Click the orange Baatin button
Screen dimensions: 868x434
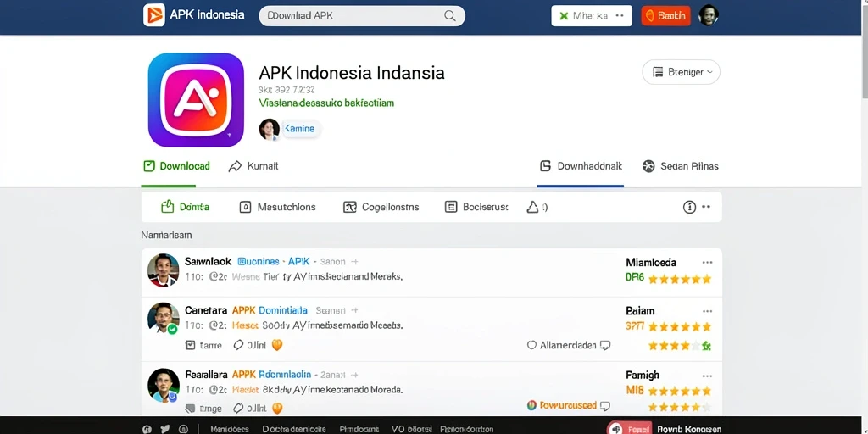[x=666, y=16]
